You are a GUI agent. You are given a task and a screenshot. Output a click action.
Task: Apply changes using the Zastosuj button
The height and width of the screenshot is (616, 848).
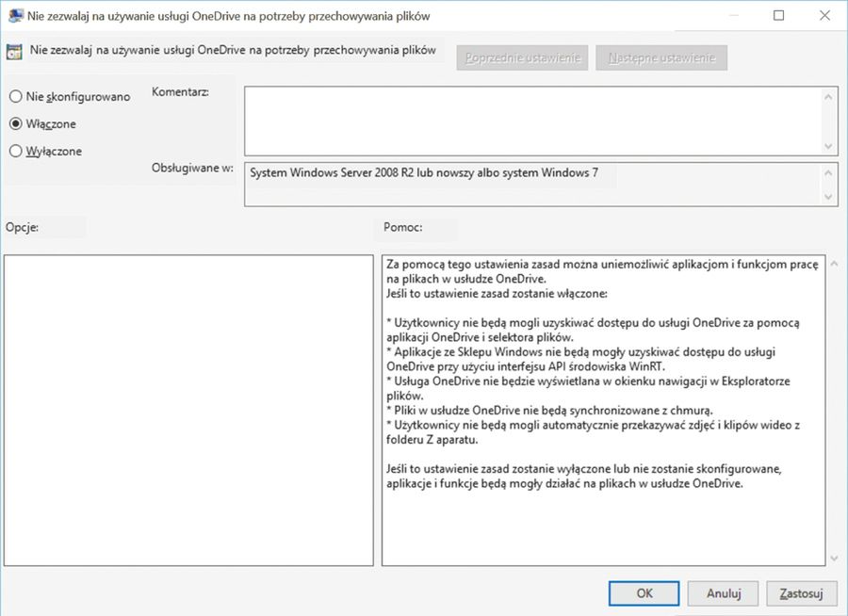click(802, 593)
